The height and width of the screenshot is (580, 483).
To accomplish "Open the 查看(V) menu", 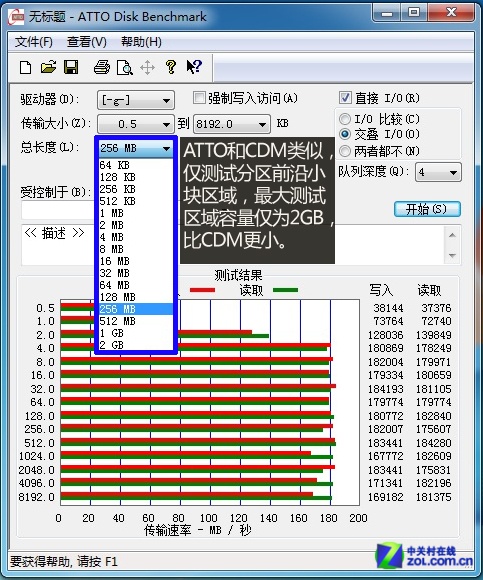I will pos(87,42).
